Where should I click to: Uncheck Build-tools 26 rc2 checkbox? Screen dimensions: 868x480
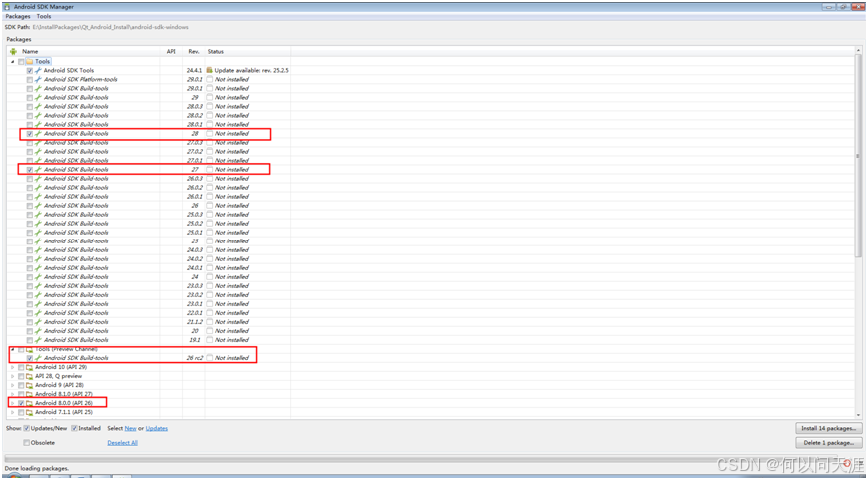(x=29, y=358)
